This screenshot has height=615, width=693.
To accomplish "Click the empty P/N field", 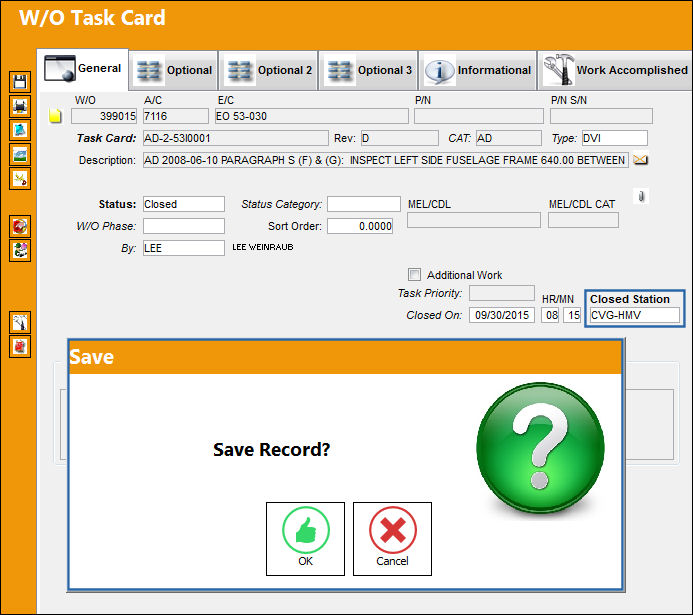I will pyautogui.click(x=479, y=116).
